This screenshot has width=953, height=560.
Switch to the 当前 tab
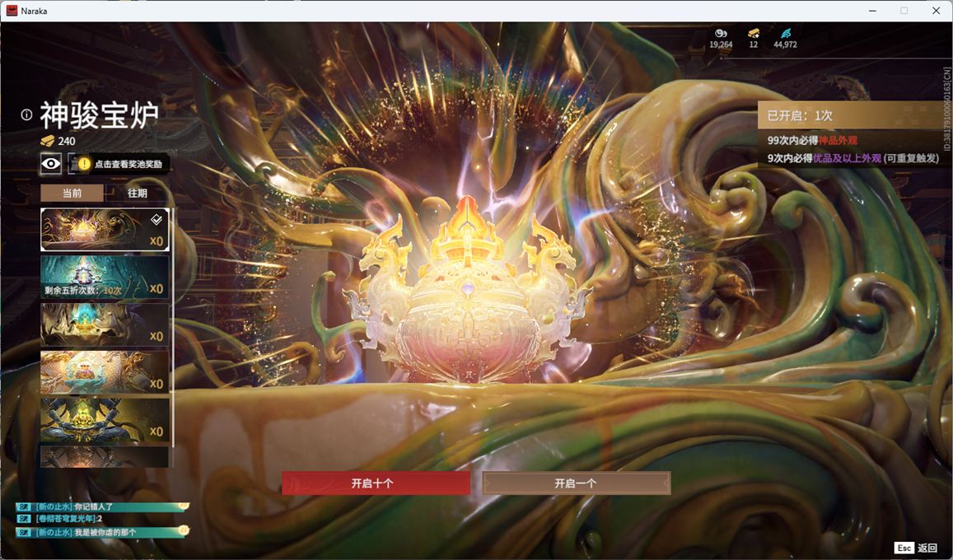tap(72, 193)
